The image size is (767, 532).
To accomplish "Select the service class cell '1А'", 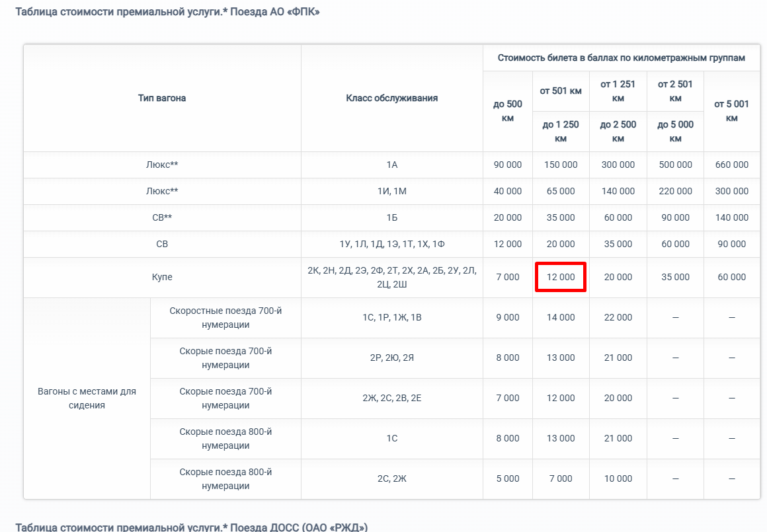I will tap(391, 165).
